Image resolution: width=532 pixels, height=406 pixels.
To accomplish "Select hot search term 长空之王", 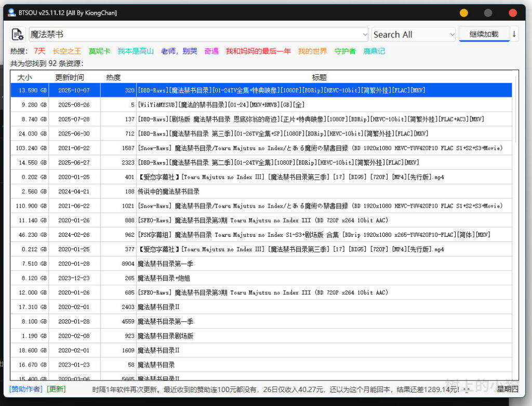I will click(67, 51).
